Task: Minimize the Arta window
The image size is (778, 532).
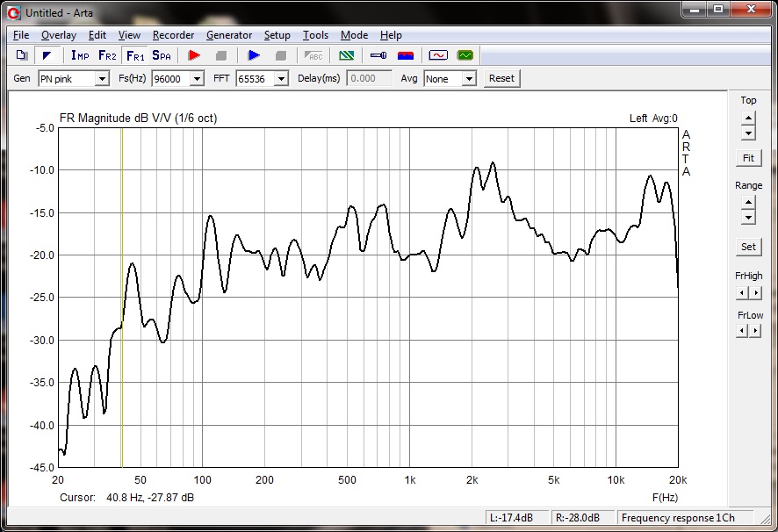Action: click(695, 10)
